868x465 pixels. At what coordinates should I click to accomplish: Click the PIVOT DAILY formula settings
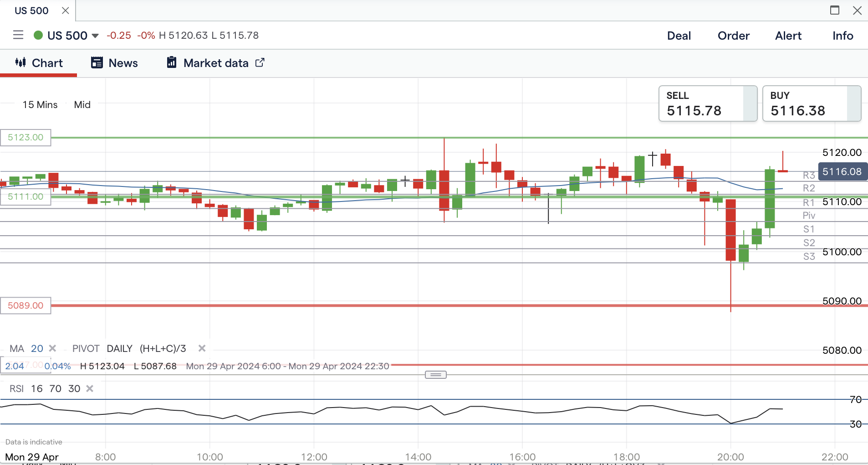point(129,348)
